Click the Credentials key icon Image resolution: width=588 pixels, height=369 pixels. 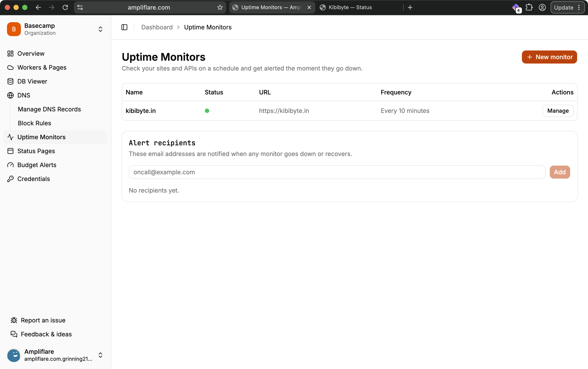tap(10, 179)
